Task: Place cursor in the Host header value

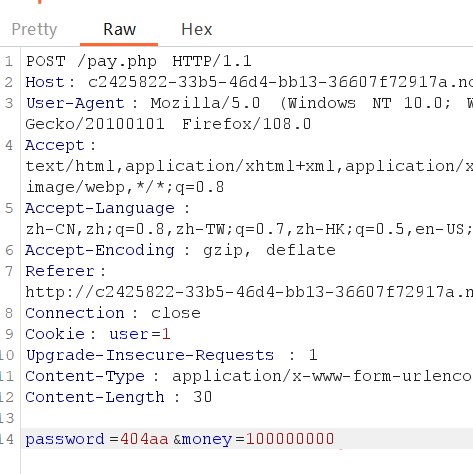Action: tap(280, 82)
